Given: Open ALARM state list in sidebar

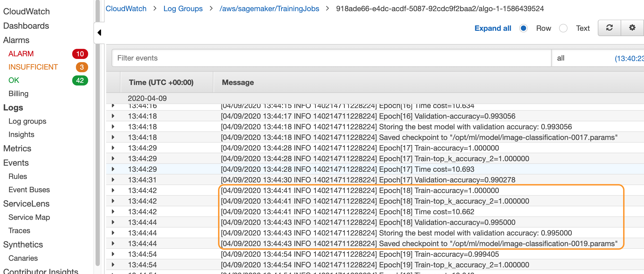Looking at the screenshot, I should click(21, 54).
